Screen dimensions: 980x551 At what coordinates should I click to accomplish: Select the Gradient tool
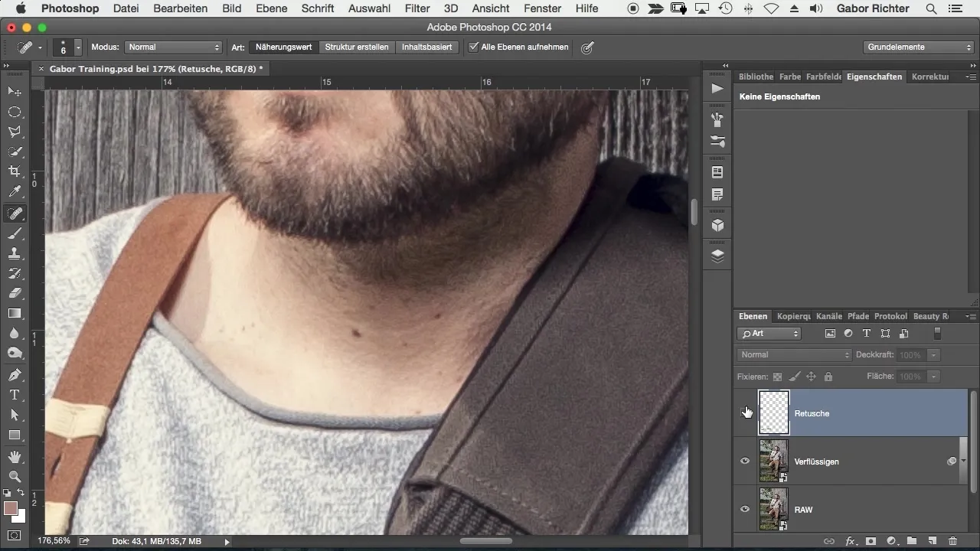tap(15, 313)
